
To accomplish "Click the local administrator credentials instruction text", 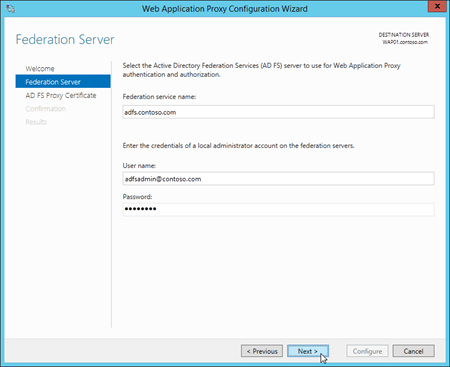I will 238,146.
